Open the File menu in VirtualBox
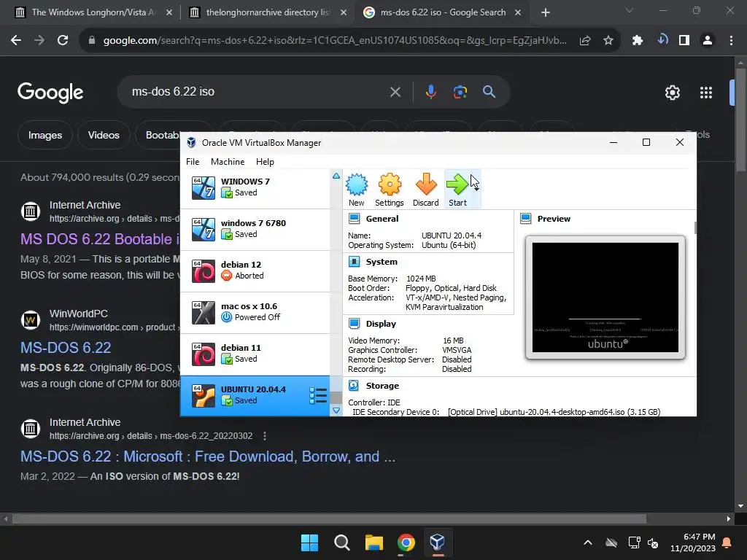 pyautogui.click(x=193, y=162)
